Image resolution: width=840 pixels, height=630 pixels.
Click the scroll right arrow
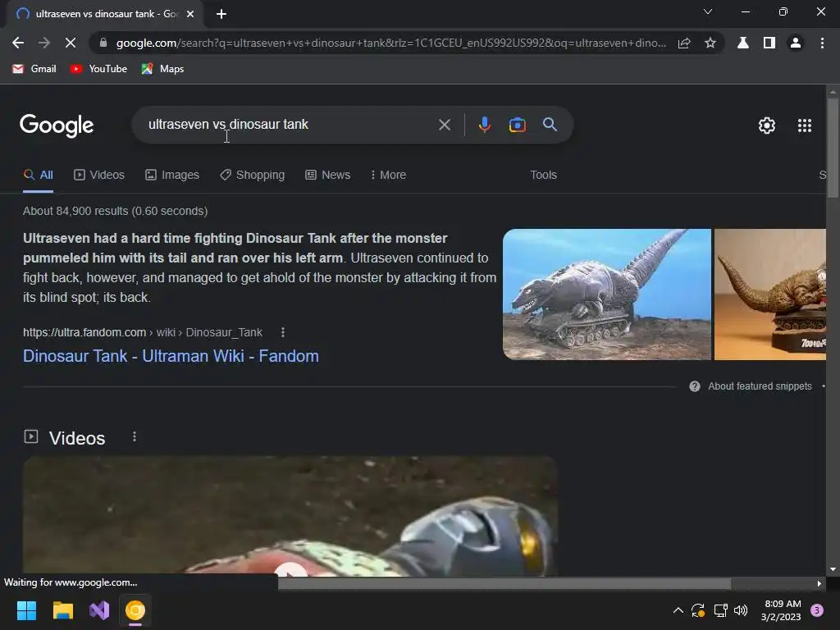coord(819,583)
